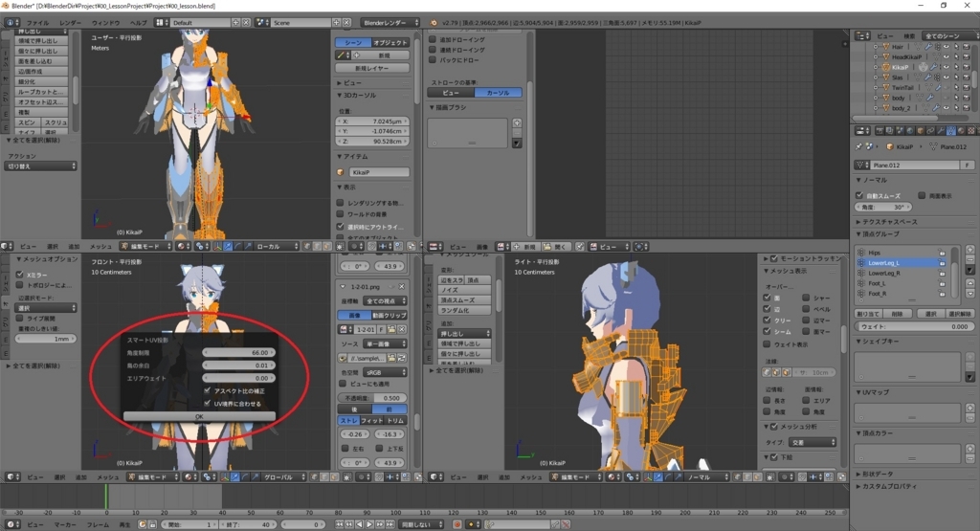
Task: Toggle the ワールドの背景 checkbox
Action: [340, 213]
